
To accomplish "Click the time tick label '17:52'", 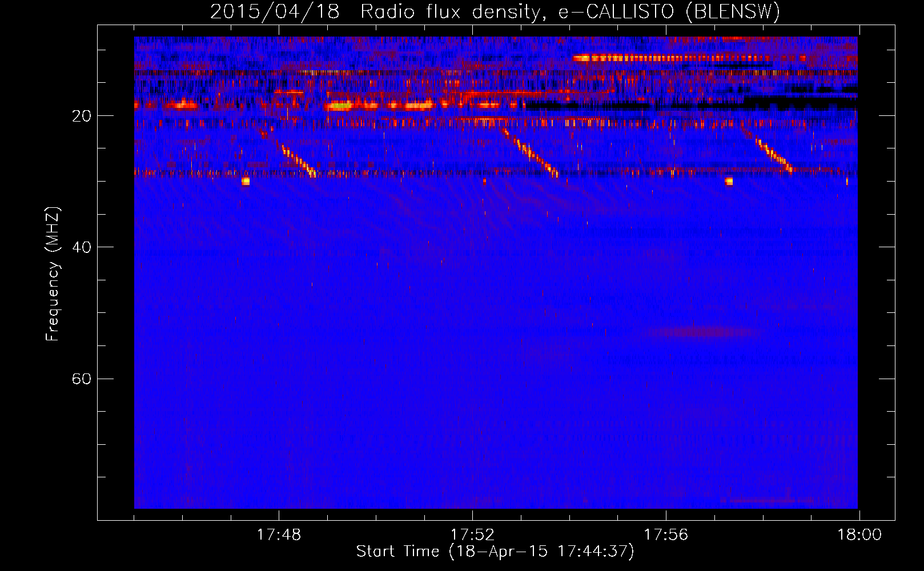I will [472, 535].
